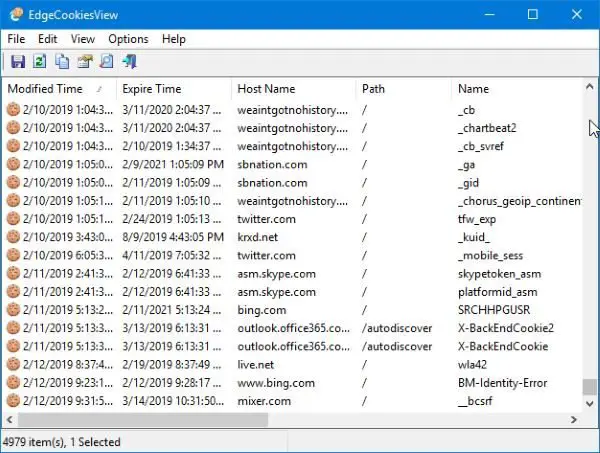
Task: Click the horizontal scrollbar left arrow
Action: click(10, 420)
